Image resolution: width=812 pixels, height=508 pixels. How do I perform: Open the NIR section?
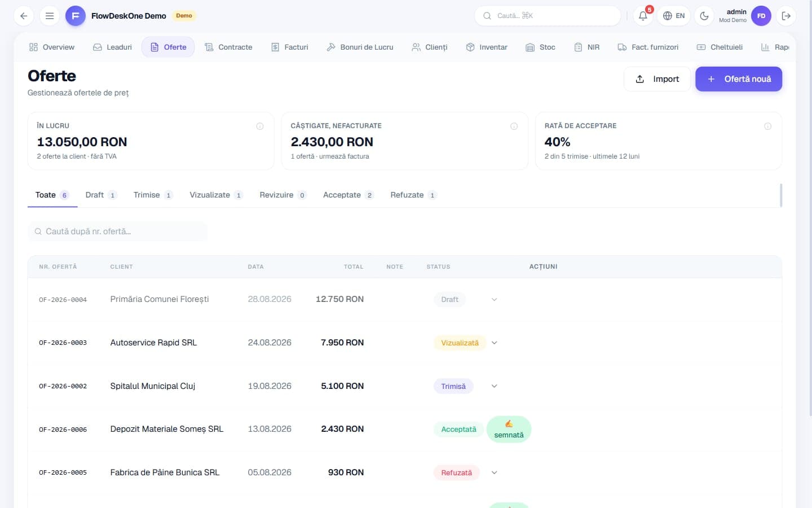586,47
